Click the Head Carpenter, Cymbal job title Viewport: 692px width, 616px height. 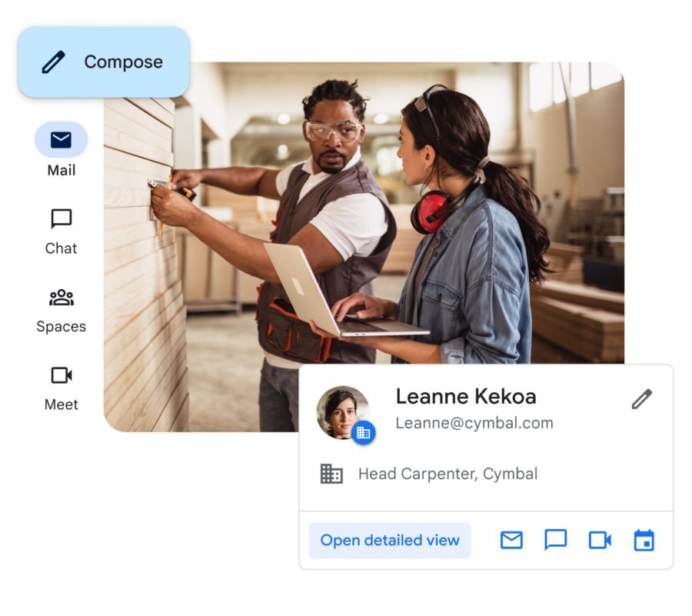(447, 474)
